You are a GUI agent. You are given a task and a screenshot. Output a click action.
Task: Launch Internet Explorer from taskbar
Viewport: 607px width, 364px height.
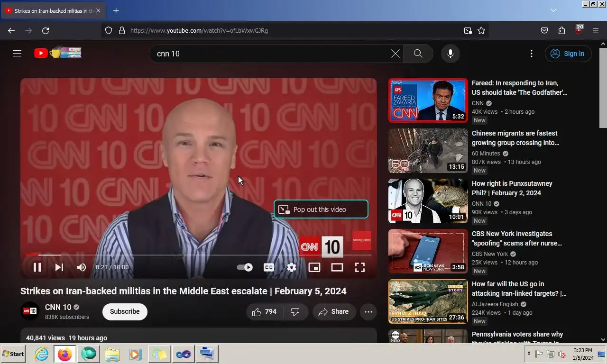tap(42, 354)
